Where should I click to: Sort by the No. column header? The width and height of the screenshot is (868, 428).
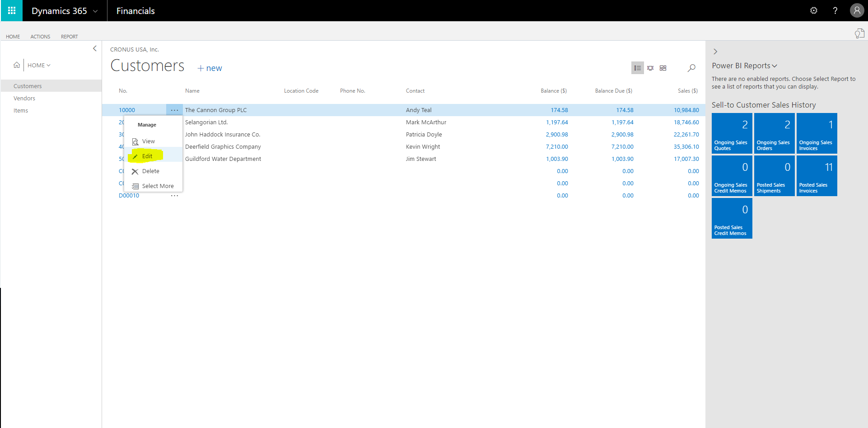tap(123, 91)
